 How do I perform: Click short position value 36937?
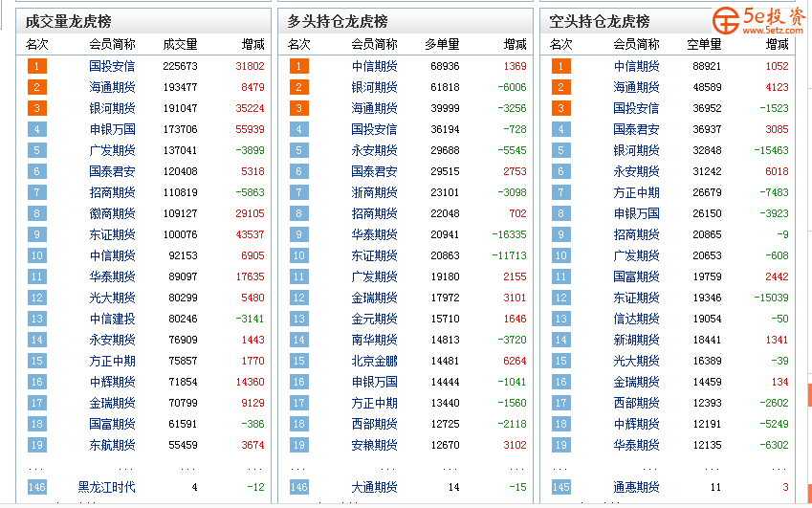point(707,129)
